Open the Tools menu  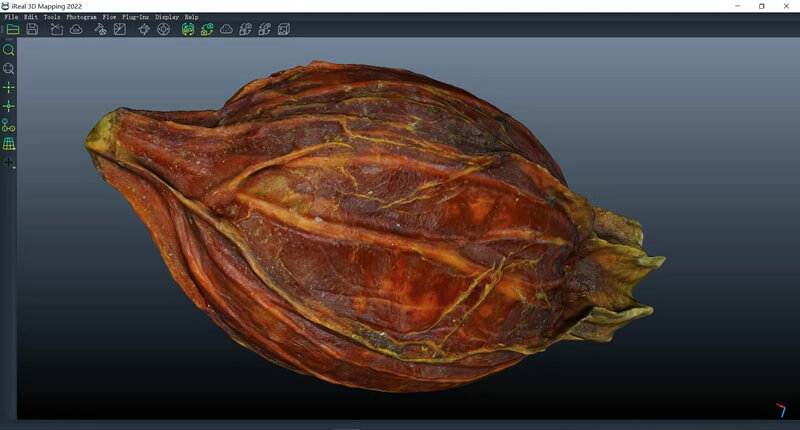(52, 17)
